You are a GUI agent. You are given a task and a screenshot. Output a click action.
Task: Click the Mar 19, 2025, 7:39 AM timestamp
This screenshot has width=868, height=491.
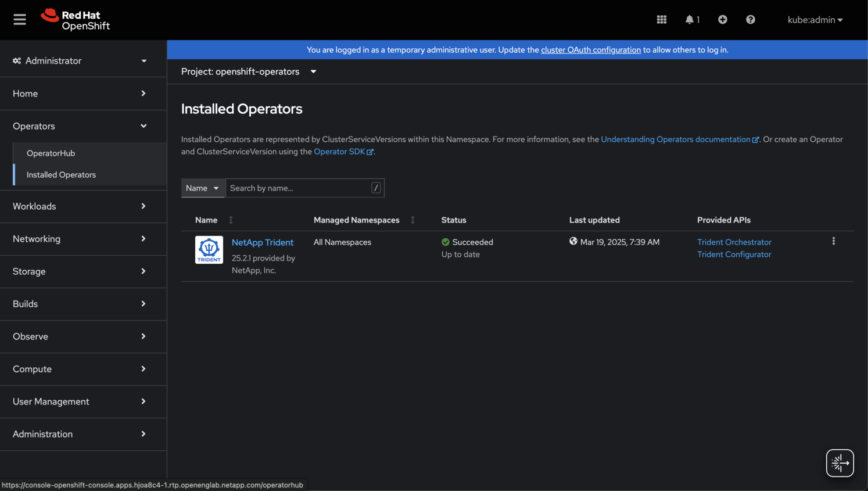click(620, 242)
